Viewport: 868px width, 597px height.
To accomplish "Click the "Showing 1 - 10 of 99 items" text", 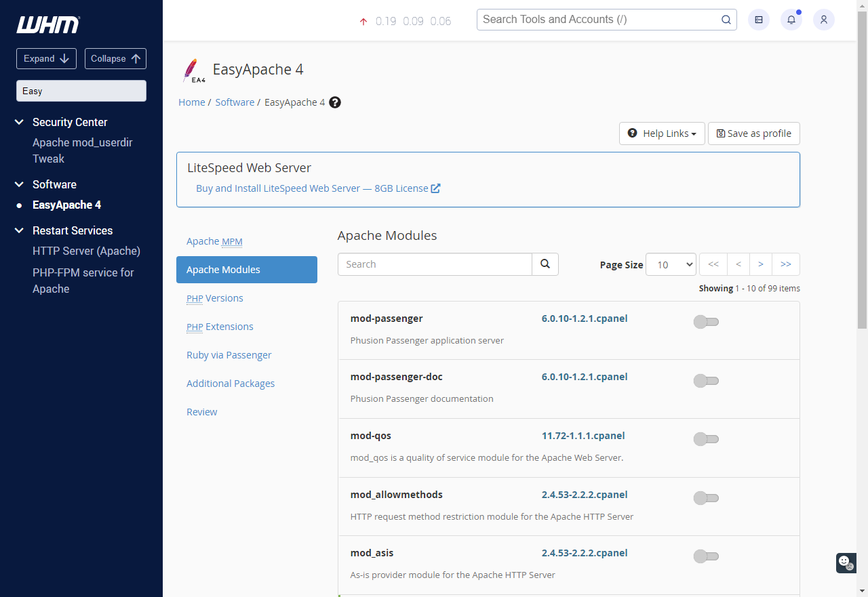I will 749,288.
